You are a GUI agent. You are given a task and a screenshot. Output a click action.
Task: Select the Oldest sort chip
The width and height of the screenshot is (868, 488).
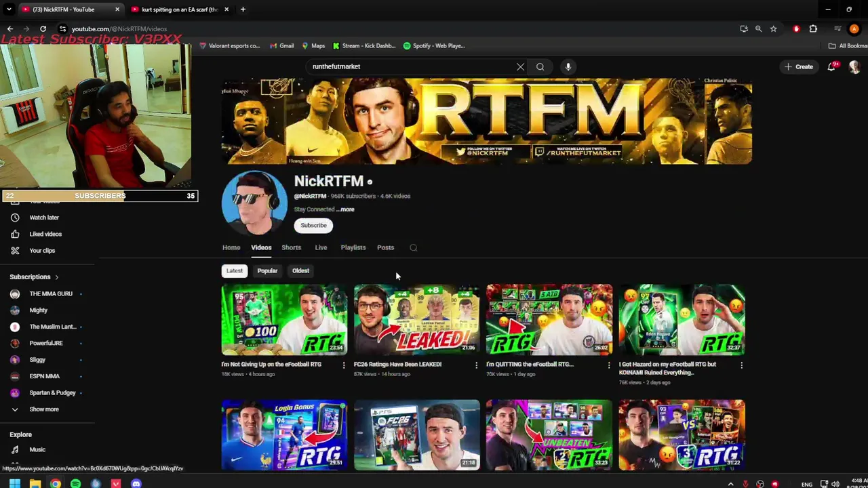(x=300, y=270)
